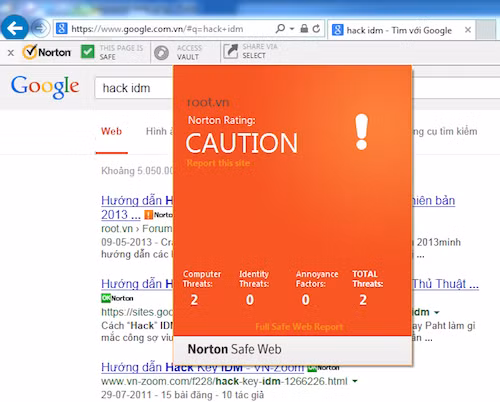Click the green 'This page is safe' checkmark

[x=88, y=52]
